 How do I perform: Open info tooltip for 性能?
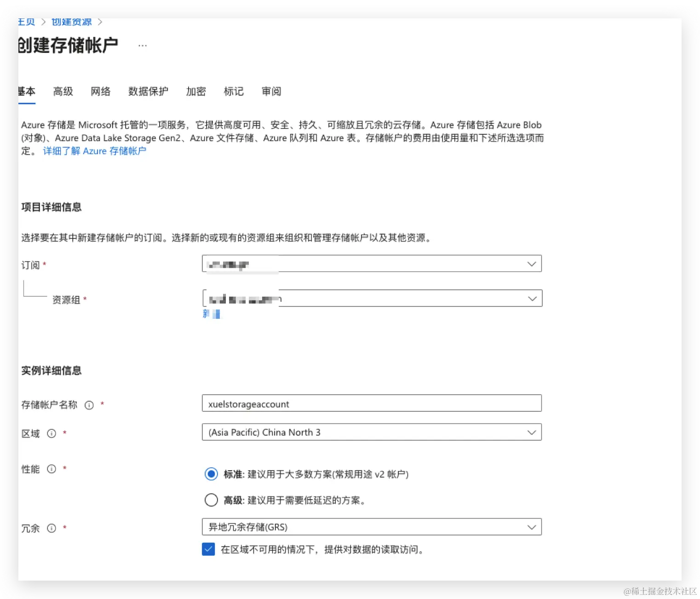[x=52, y=469]
